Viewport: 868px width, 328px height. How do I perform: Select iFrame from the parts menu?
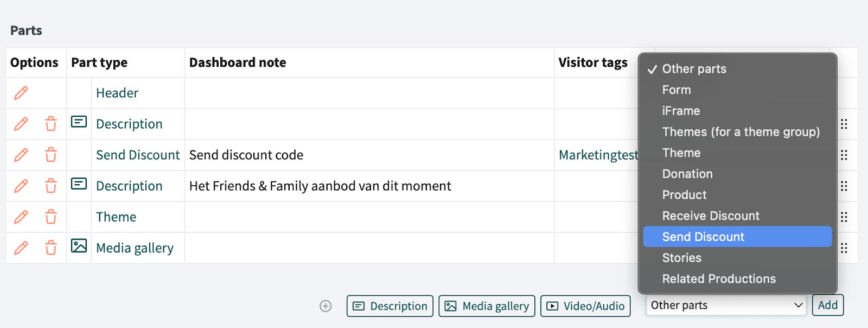(681, 111)
